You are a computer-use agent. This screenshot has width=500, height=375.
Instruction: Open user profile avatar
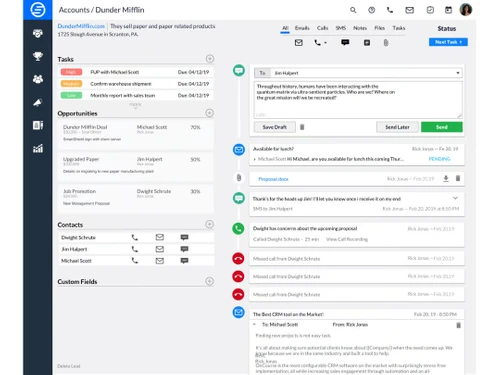click(466, 10)
